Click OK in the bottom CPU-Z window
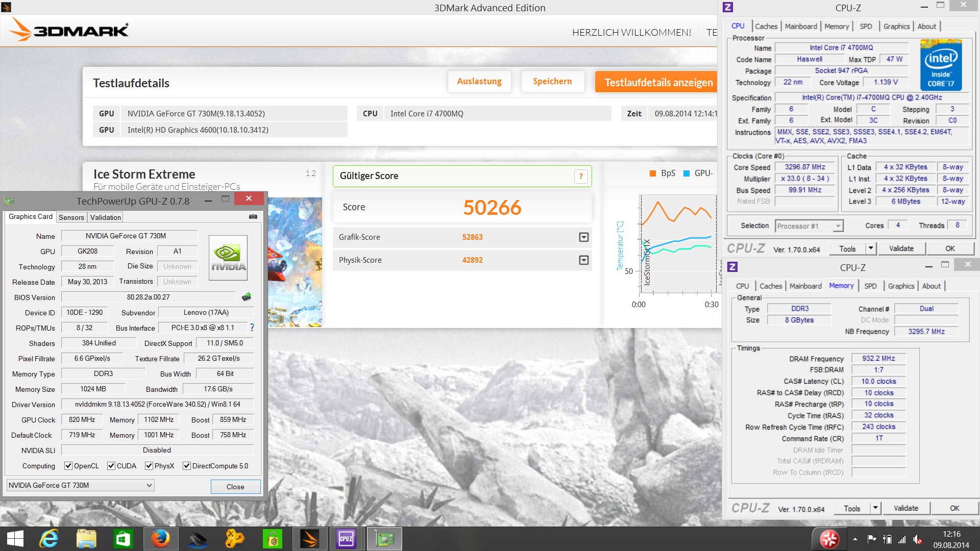 tap(954, 508)
